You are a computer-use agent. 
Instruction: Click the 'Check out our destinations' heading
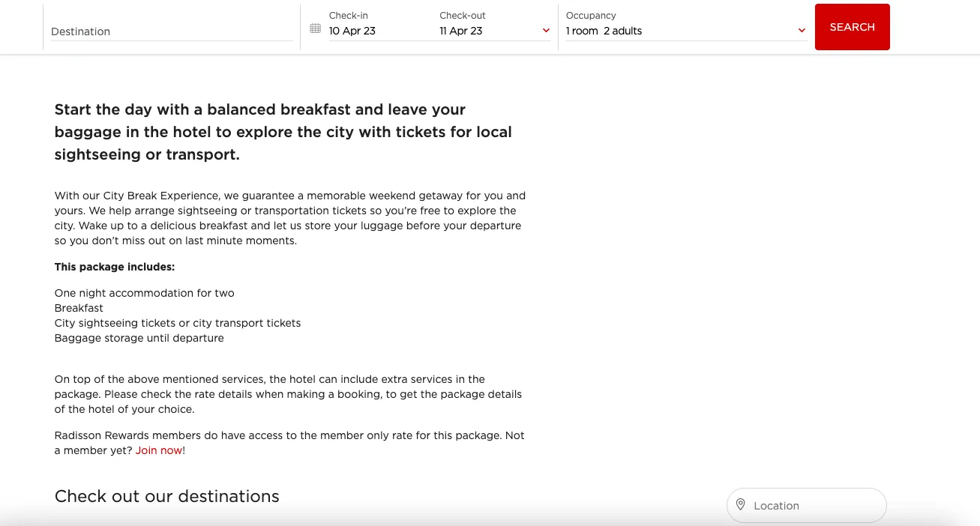click(x=166, y=496)
